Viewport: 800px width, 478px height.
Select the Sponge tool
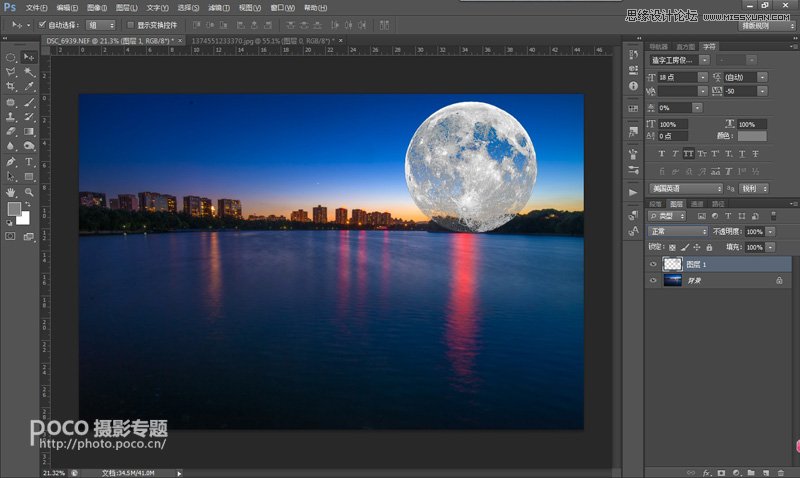pyautogui.click(x=29, y=146)
